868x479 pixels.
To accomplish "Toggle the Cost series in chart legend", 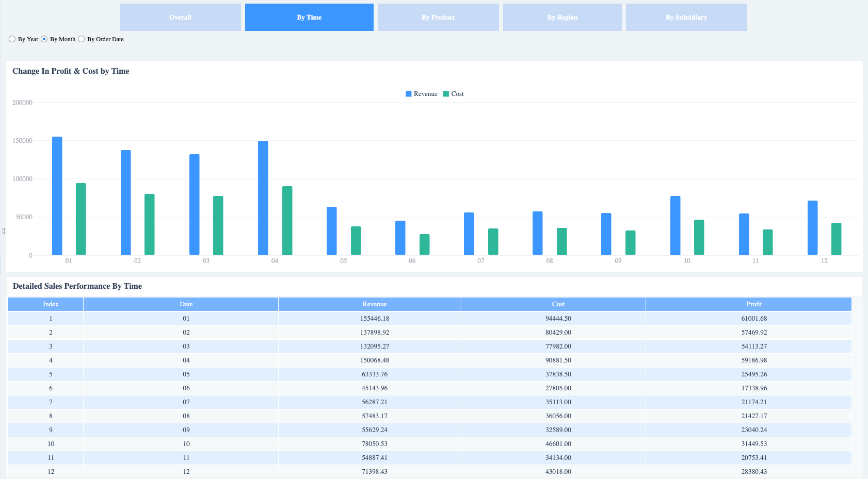I will pos(454,93).
